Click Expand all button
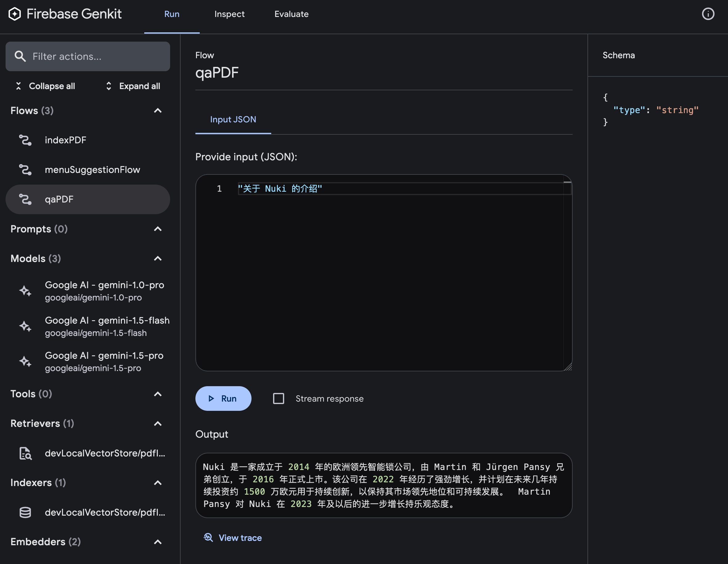 [x=133, y=86]
